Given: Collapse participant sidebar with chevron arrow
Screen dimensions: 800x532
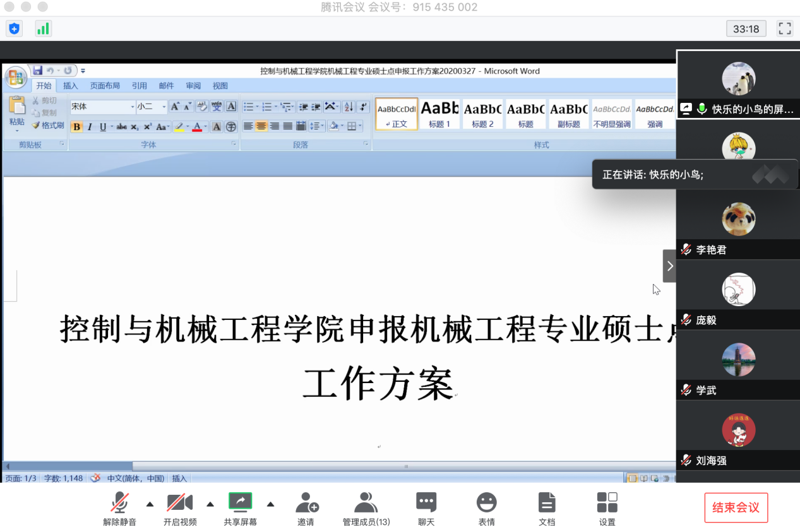Looking at the screenshot, I should coord(669,266).
